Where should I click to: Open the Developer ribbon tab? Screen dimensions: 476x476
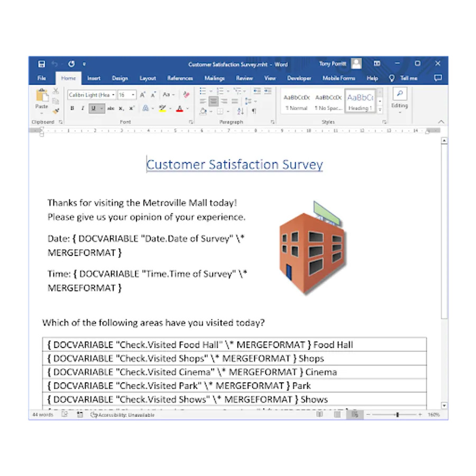pos(299,78)
